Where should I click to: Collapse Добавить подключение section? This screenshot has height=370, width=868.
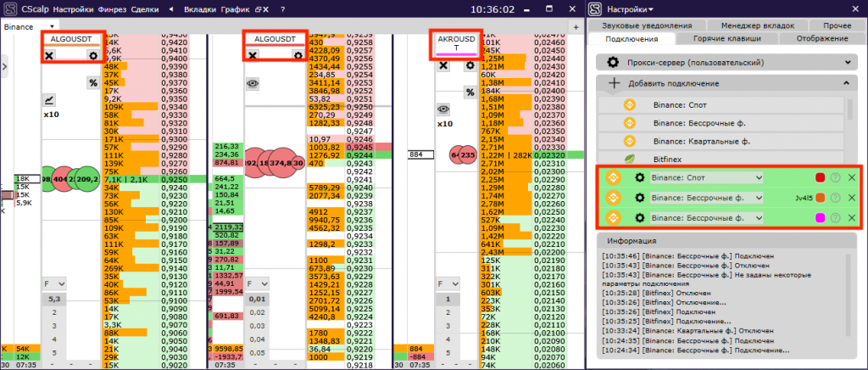point(726,83)
